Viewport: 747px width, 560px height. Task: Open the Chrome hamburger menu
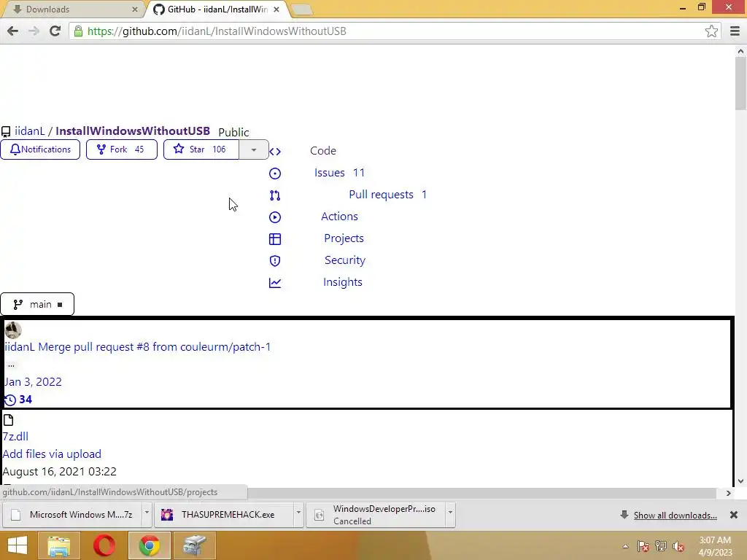(735, 31)
